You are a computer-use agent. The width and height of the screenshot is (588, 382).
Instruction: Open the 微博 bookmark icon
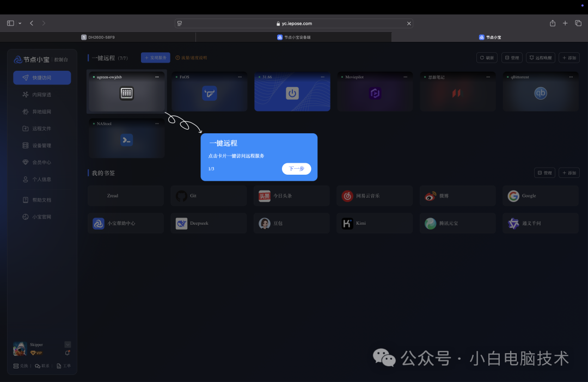(430, 196)
